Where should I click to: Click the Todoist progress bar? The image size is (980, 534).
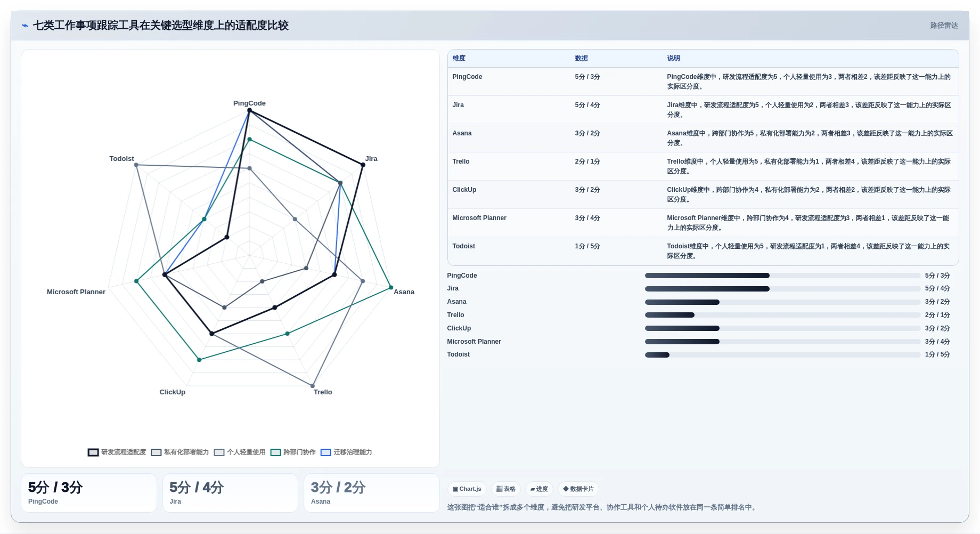(x=782, y=355)
